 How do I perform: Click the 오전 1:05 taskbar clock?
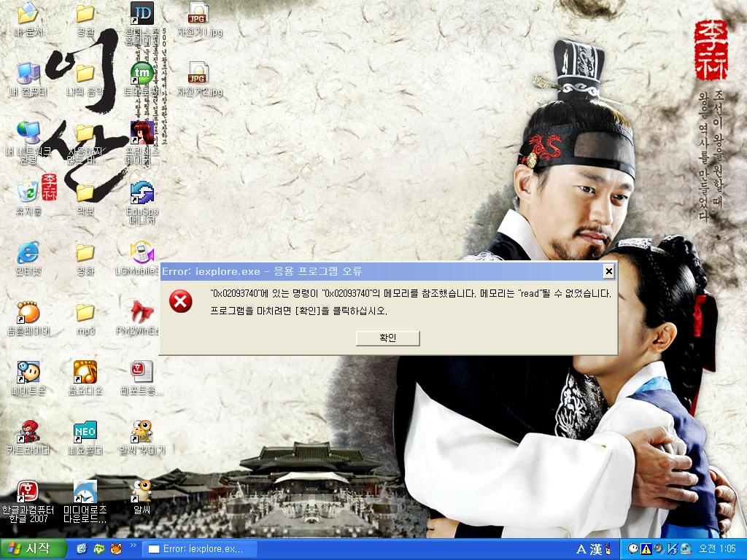(717, 549)
